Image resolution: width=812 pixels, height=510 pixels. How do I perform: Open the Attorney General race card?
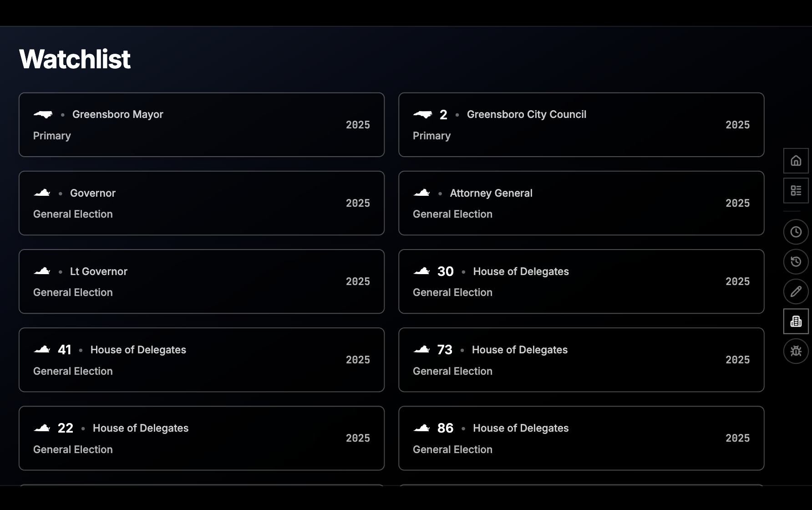[581, 203]
